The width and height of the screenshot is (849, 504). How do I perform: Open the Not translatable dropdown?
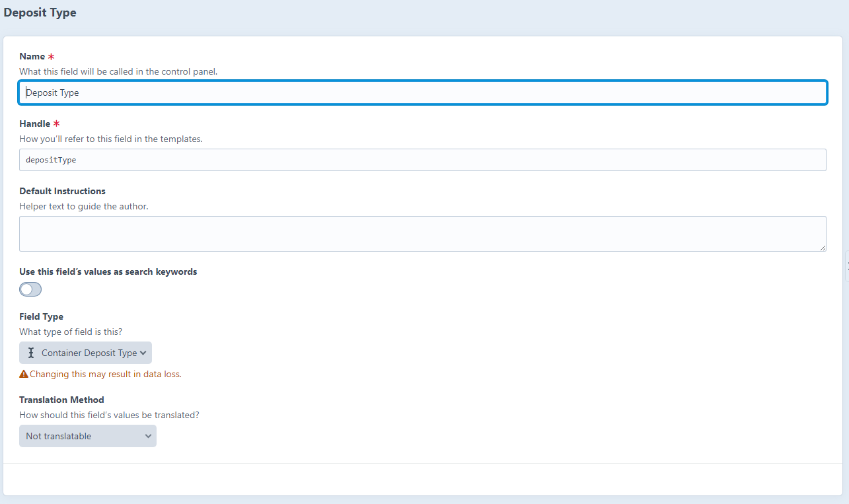pyautogui.click(x=88, y=436)
